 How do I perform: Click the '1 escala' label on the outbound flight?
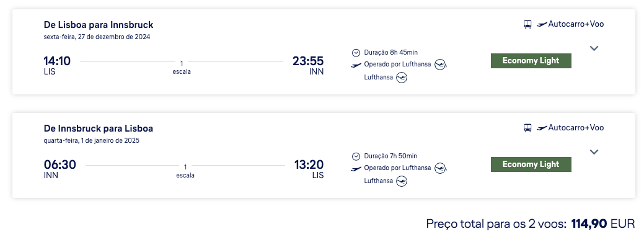[x=182, y=68]
